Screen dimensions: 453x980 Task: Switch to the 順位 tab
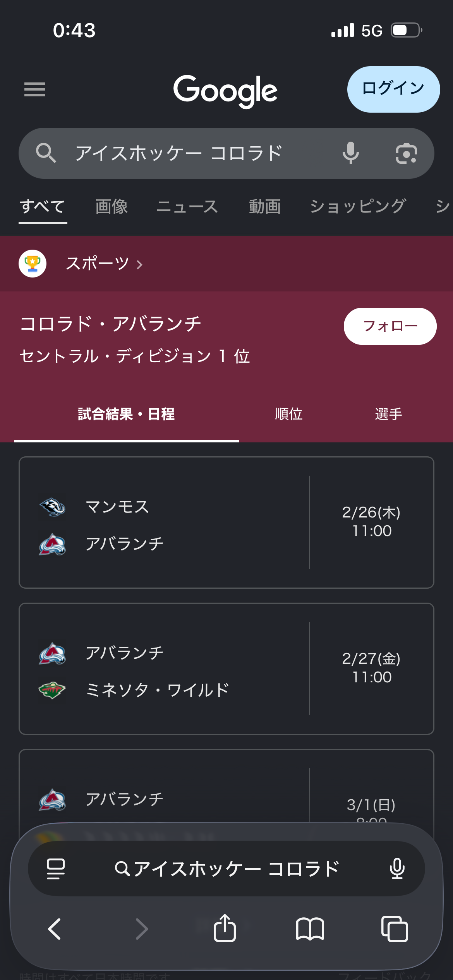pyautogui.click(x=288, y=414)
